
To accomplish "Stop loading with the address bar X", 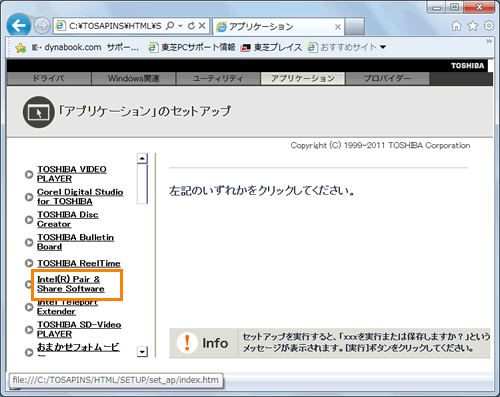I will click(202, 26).
